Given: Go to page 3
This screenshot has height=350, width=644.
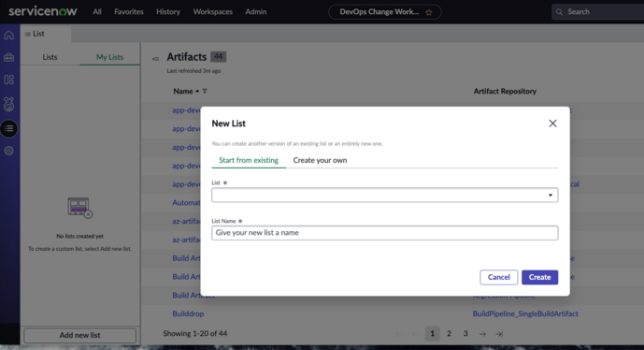Looking at the screenshot, I should click(x=465, y=333).
